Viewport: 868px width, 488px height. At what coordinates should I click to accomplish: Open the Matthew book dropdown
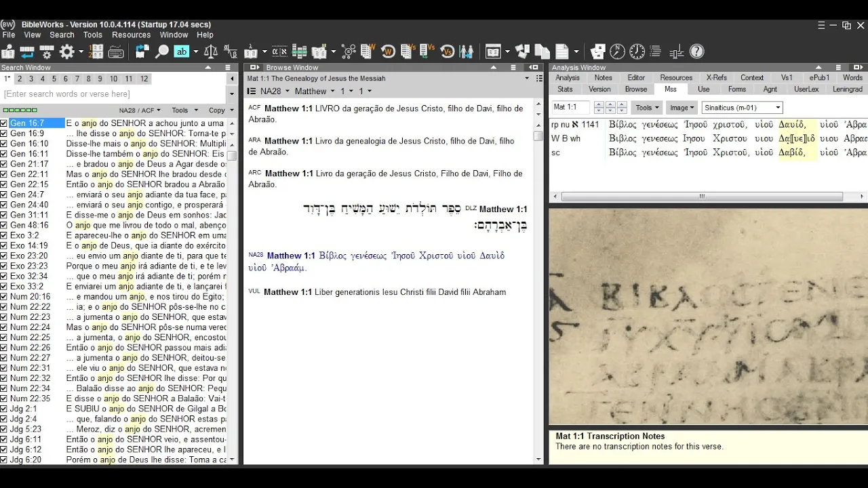pyautogui.click(x=315, y=91)
